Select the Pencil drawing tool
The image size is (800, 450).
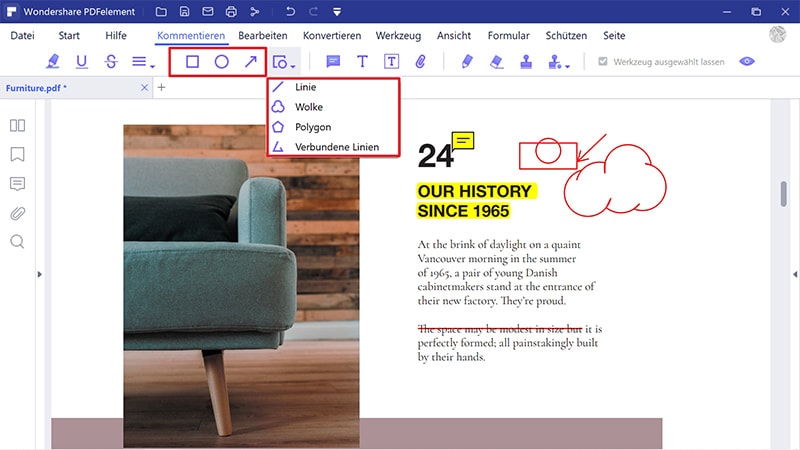pos(467,62)
